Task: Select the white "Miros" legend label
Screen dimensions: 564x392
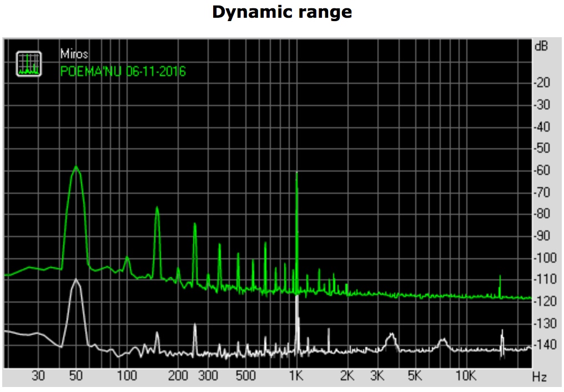Action: (x=74, y=54)
